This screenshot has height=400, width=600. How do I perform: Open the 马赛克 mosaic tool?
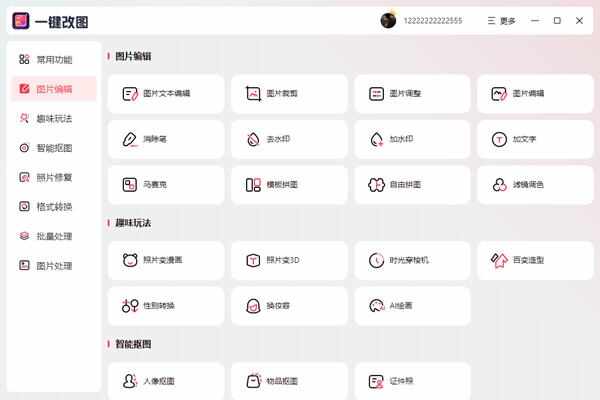click(x=166, y=185)
